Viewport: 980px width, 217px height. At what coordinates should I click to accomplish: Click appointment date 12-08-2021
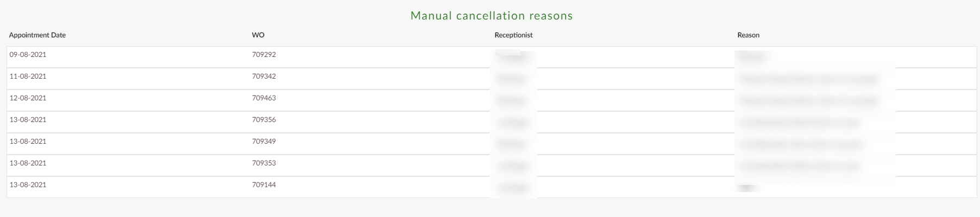(x=28, y=98)
